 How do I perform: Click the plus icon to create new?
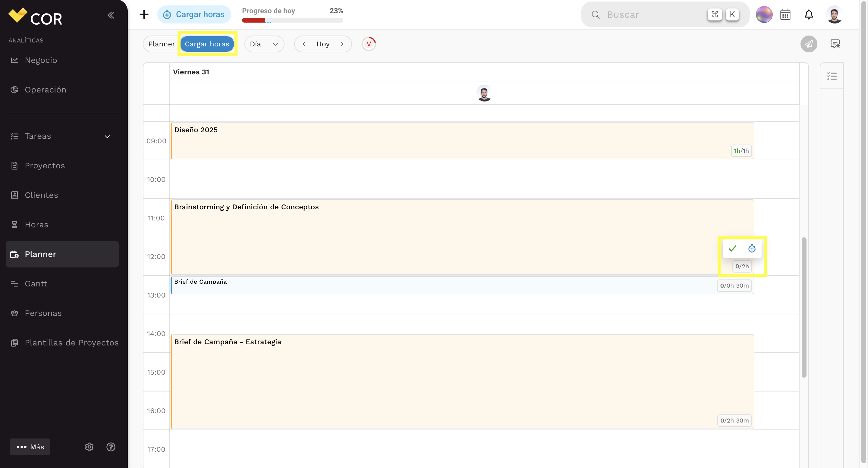(x=144, y=14)
